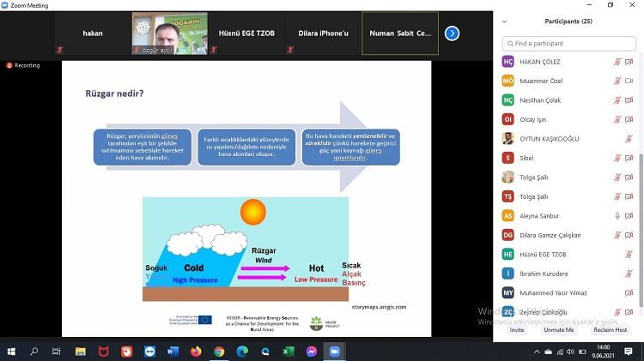Image resolution: width=644 pixels, height=361 pixels.
Task: Select OYTUN KAŞIKCIOĞLU in participants list
Action: 550,139
